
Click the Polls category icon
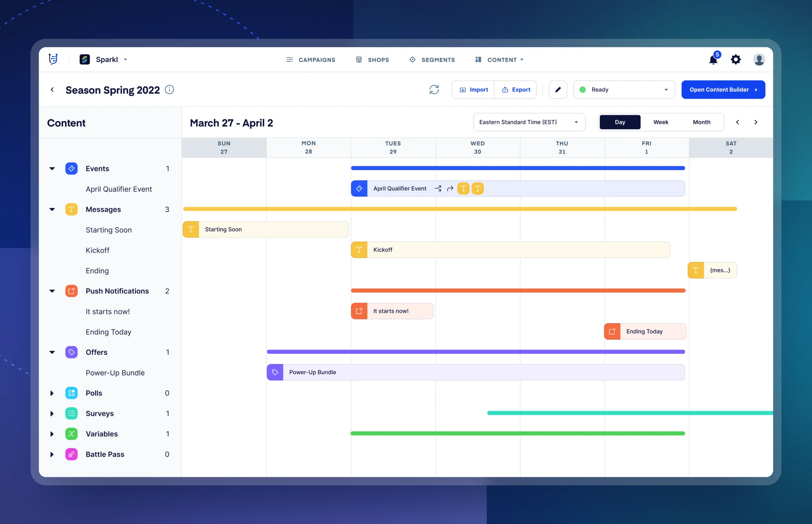(71, 393)
